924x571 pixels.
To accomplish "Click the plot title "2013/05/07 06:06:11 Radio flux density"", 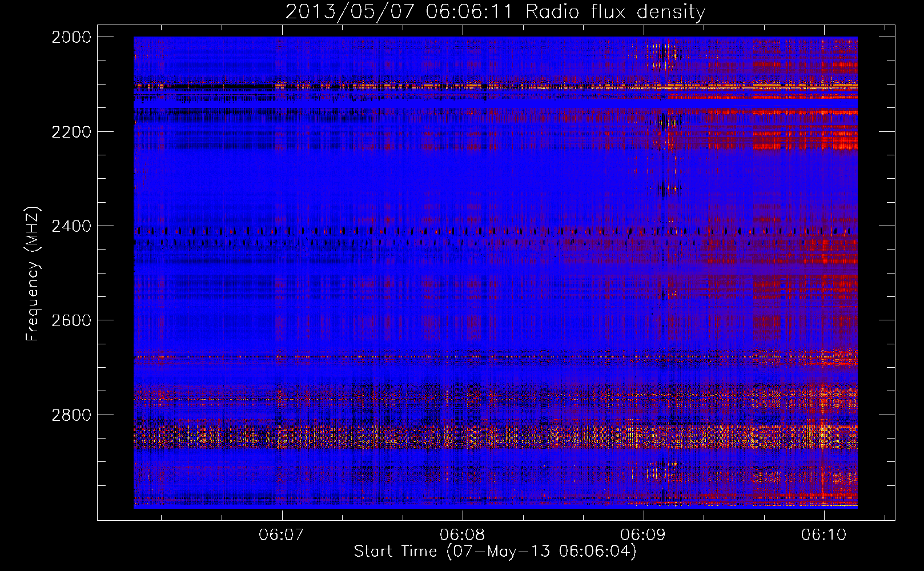I will [x=495, y=12].
